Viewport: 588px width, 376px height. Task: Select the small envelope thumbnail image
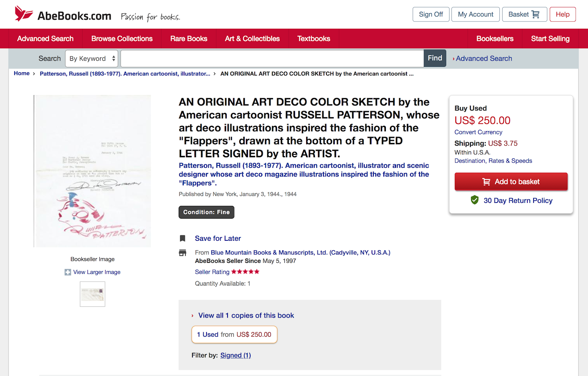93,294
